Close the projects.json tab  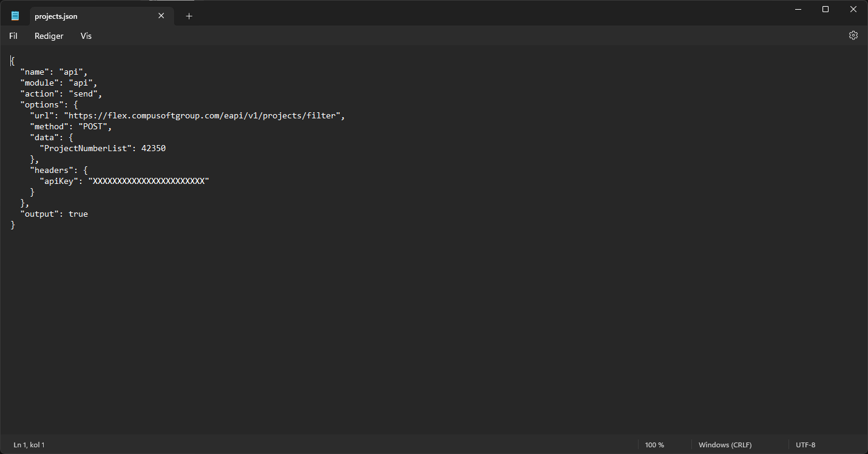coord(161,16)
